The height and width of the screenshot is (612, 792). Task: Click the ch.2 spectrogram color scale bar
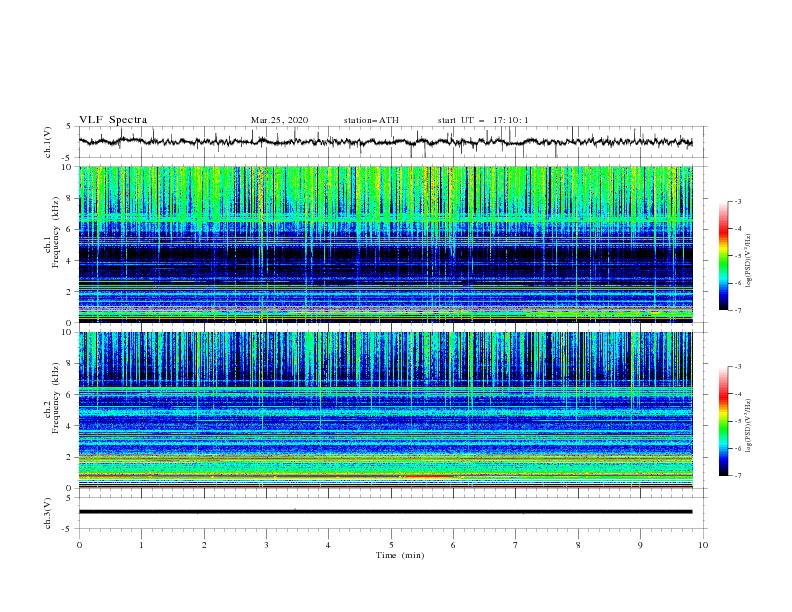tap(724, 421)
